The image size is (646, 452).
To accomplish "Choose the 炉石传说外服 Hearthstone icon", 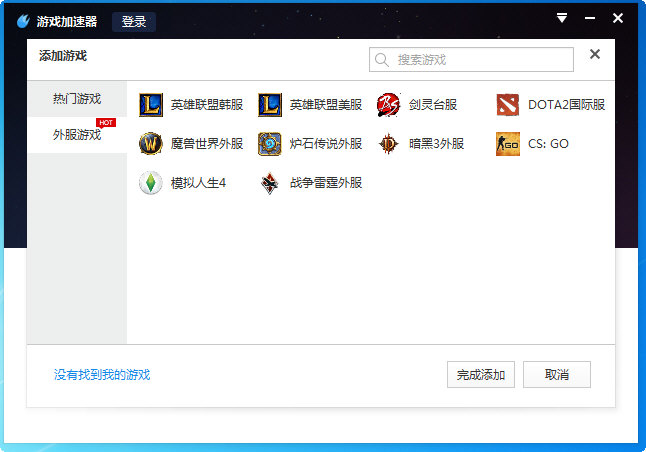I will (270, 144).
